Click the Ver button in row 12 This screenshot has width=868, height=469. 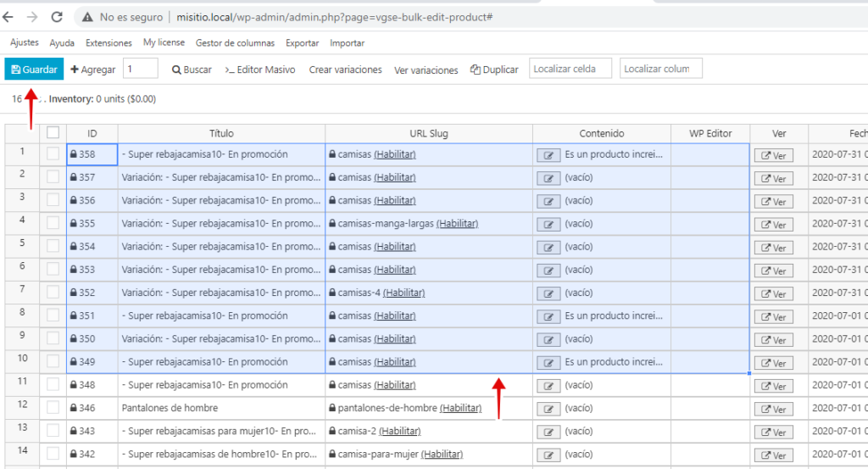pos(773,409)
